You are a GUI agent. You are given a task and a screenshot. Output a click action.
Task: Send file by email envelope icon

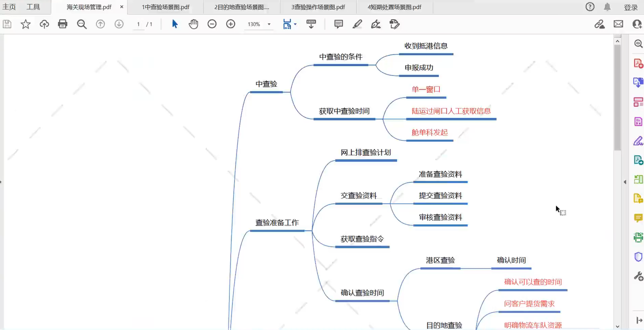[x=618, y=24]
